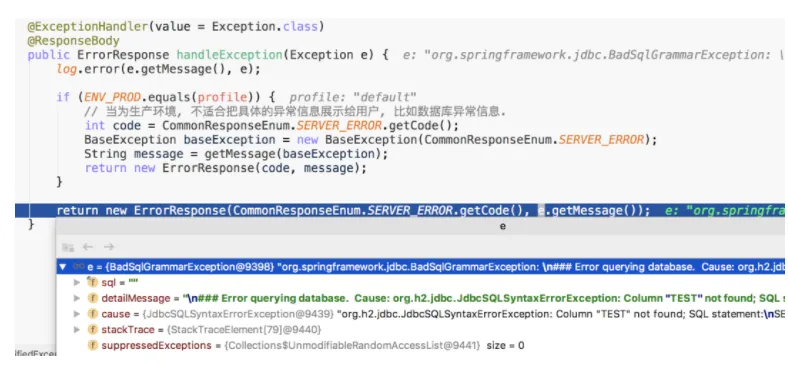Image resolution: width=788 pixels, height=365 pixels.
Task: Click the String message = getMessage line
Action: coord(236,153)
